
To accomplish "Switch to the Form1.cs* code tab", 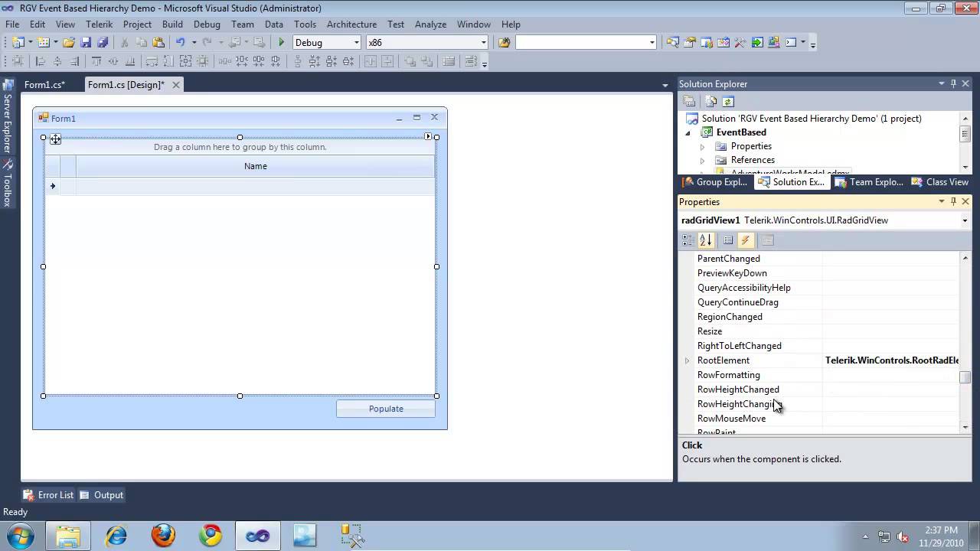I will 44,85.
